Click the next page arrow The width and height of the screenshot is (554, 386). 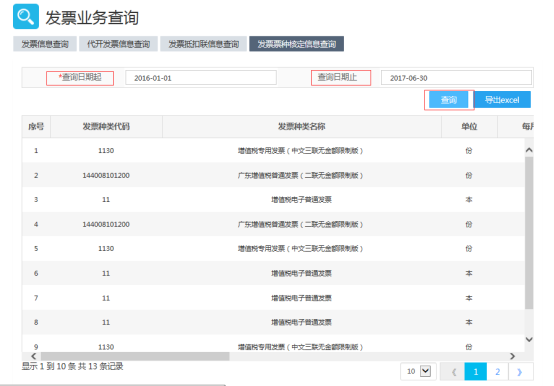pyautogui.click(x=519, y=372)
